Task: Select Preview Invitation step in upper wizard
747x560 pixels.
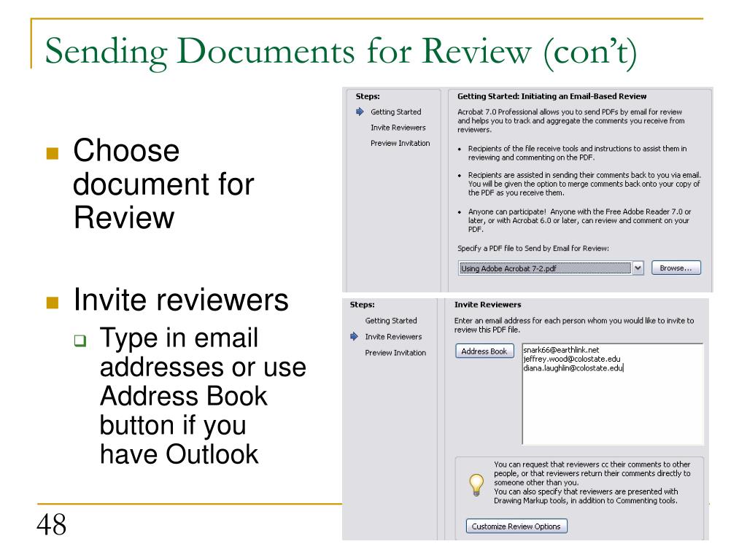Action: pos(400,144)
